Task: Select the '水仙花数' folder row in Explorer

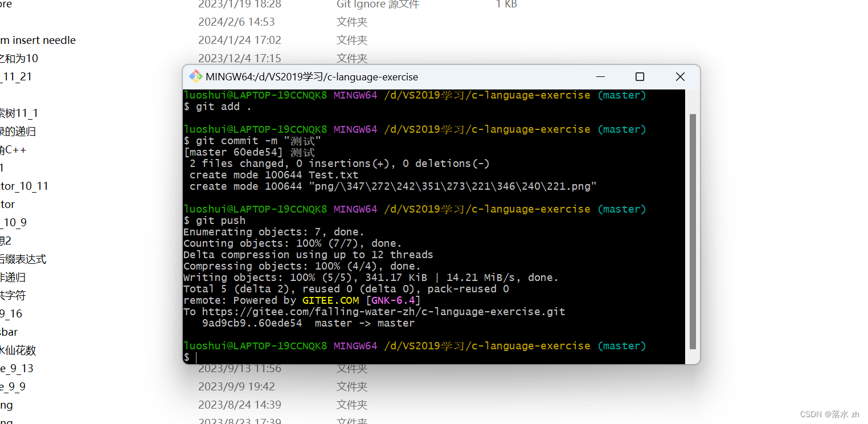Action: point(18,350)
